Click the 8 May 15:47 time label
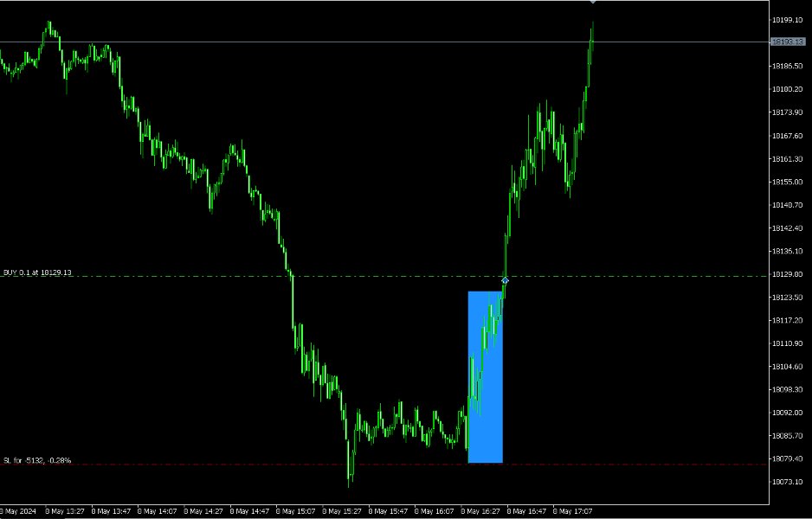This screenshot has height=519, width=812. tap(388, 511)
